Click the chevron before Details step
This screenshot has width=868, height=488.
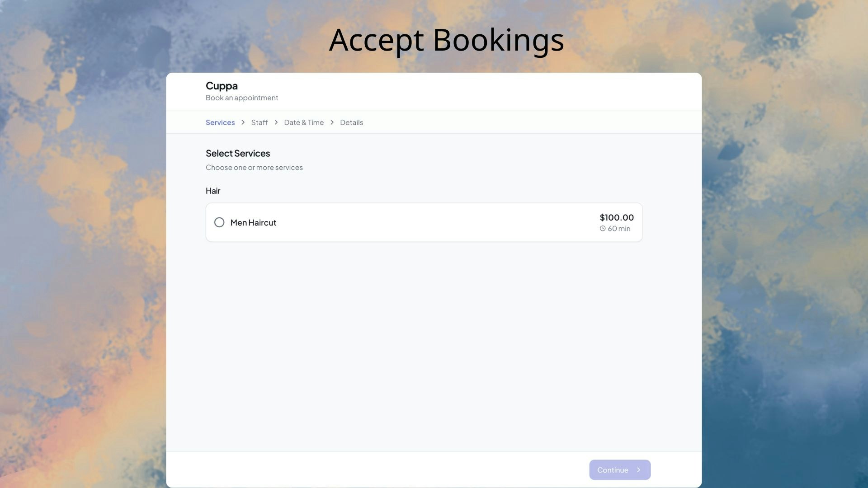pyautogui.click(x=332, y=122)
